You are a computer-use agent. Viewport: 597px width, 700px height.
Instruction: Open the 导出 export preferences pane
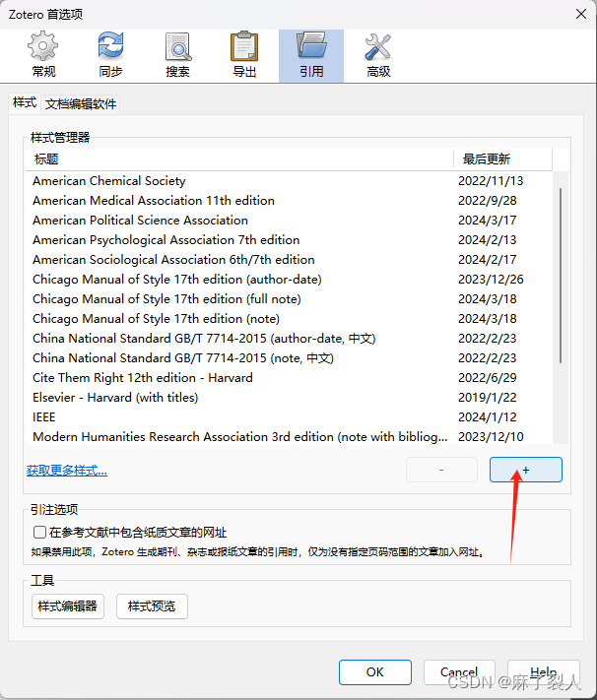click(x=244, y=56)
